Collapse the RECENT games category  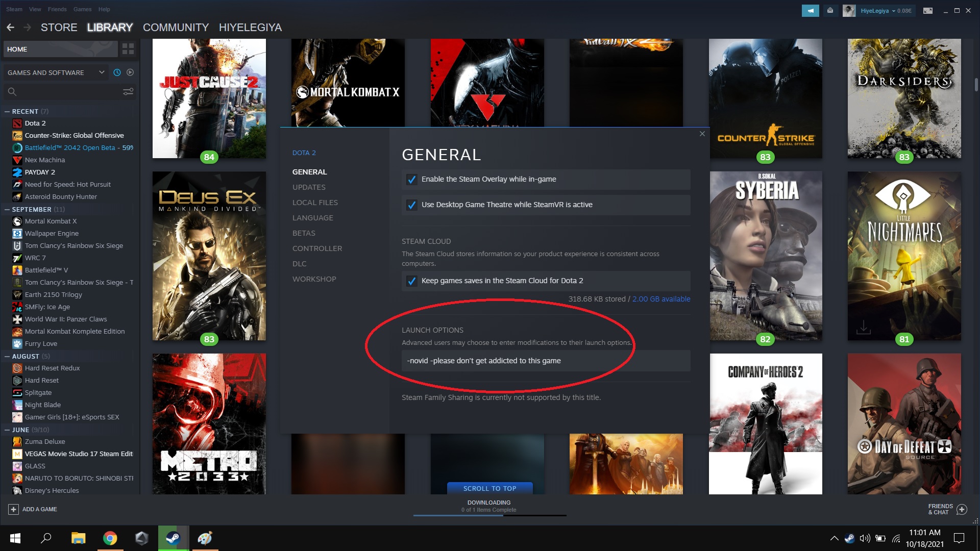pos(7,111)
